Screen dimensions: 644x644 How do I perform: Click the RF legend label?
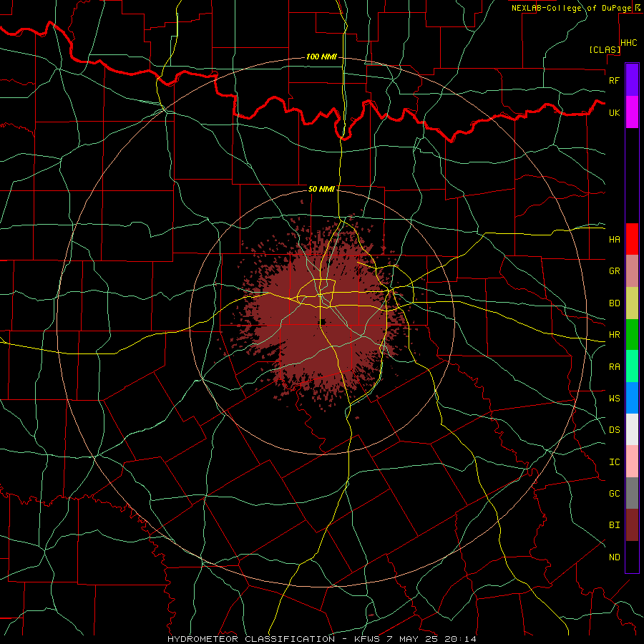tap(614, 80)
